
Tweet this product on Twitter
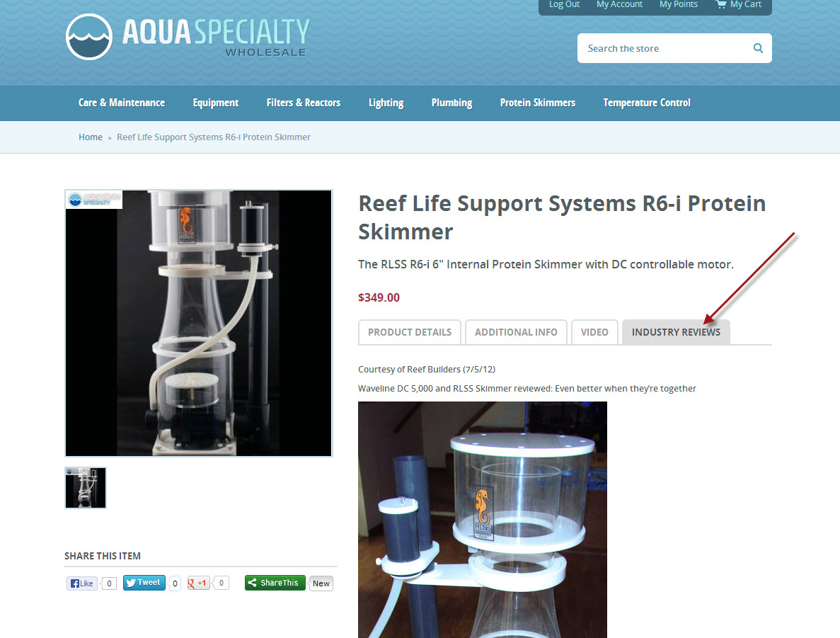[144, 583]
